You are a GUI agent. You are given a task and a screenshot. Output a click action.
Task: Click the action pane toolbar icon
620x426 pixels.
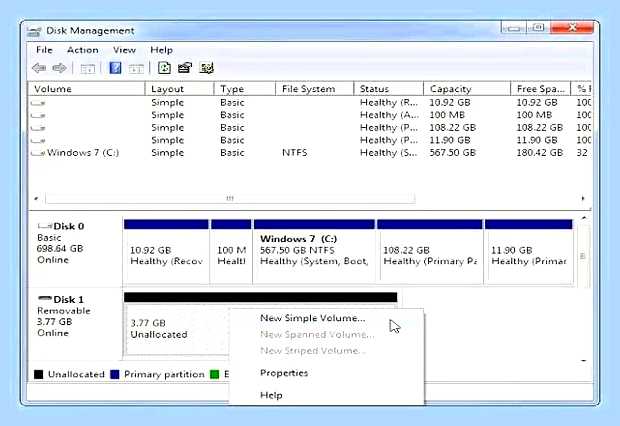pyautogui.click(x=136, y=69)
